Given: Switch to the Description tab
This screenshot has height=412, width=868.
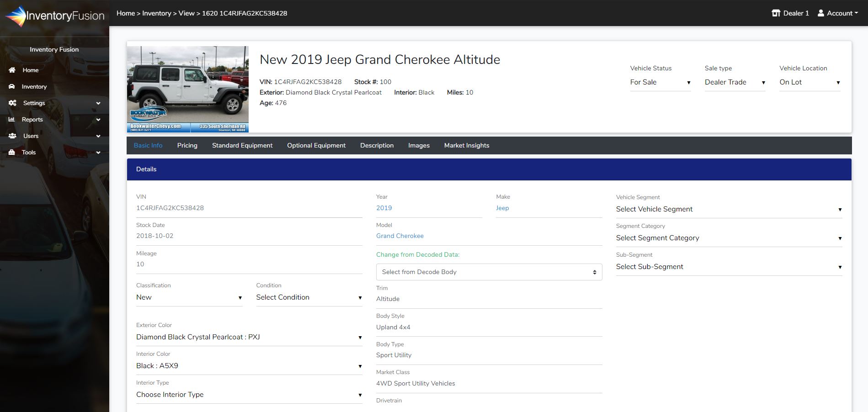Looking at the screenshot, I should [x=377, y=145].
